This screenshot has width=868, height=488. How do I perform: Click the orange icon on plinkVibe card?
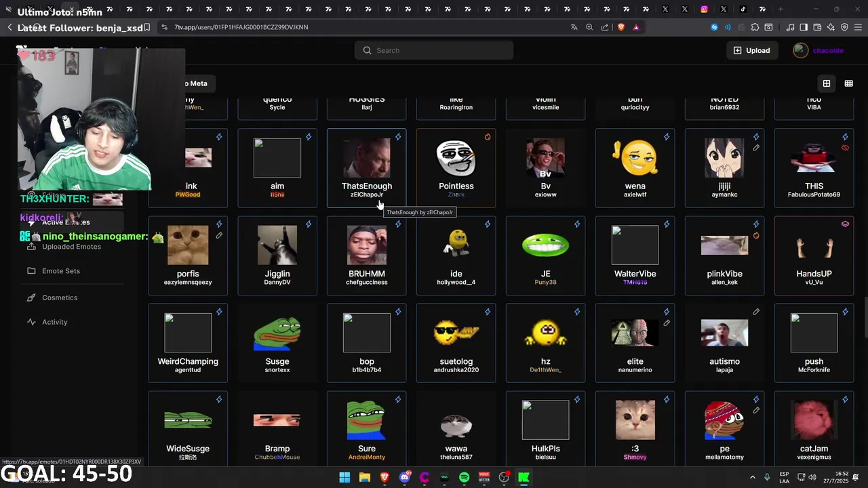(756, 236)
